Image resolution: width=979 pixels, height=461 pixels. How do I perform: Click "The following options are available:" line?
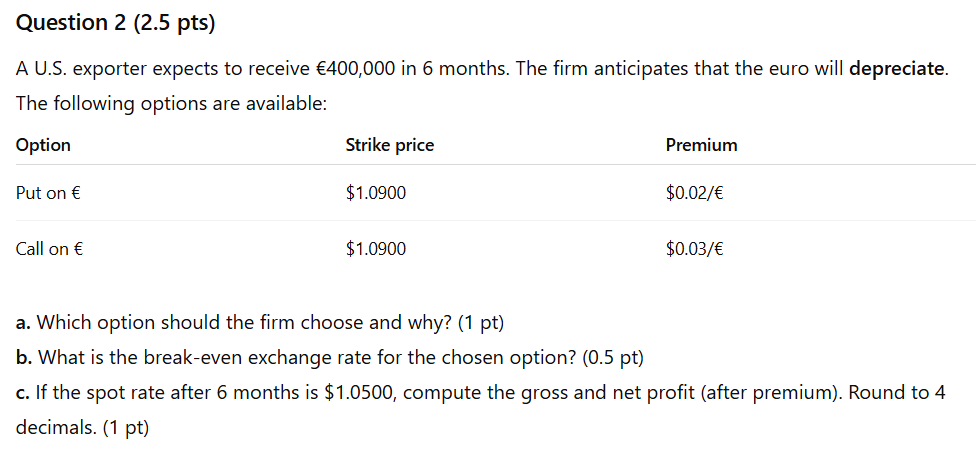pyautogui.click(x=171, y=103)
